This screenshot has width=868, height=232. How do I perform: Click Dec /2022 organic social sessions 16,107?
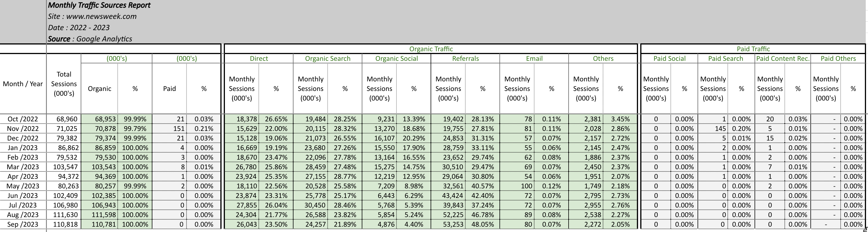[384, 138]
